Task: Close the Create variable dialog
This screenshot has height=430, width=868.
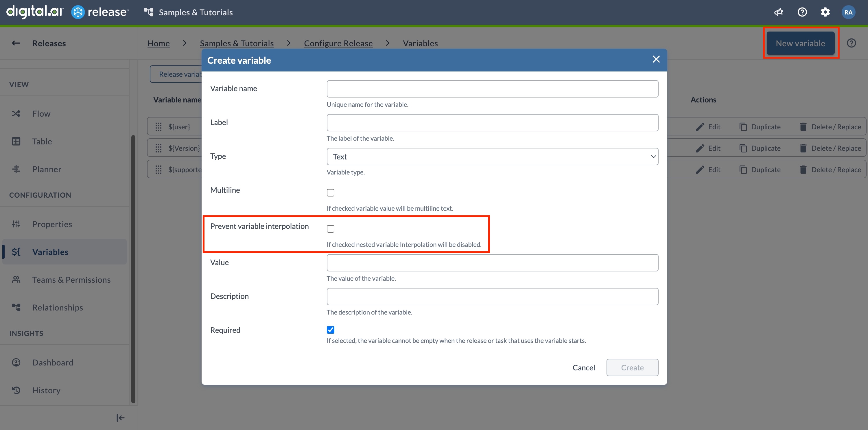Action: [656, 59]
